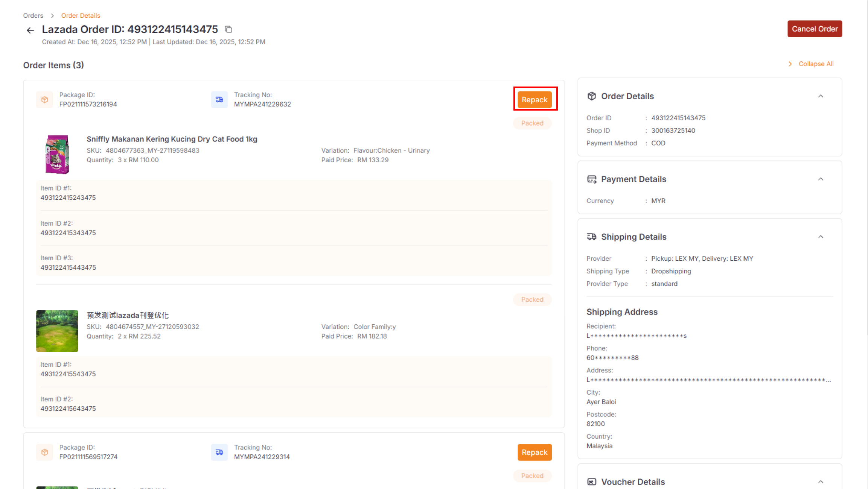868x489 pixels.
Task: Collapse the Payment Details section
Action: tap(821, 179)
